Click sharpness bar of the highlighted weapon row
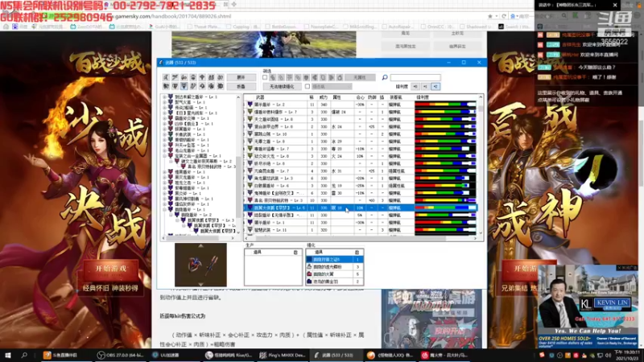644x362 pixels. pos(445,208)
